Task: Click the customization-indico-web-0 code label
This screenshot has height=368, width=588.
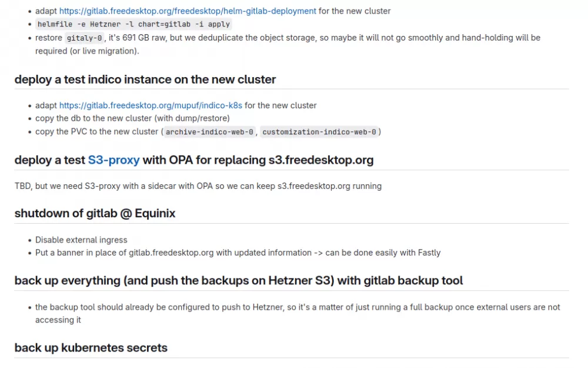Action: pos(319,132)
